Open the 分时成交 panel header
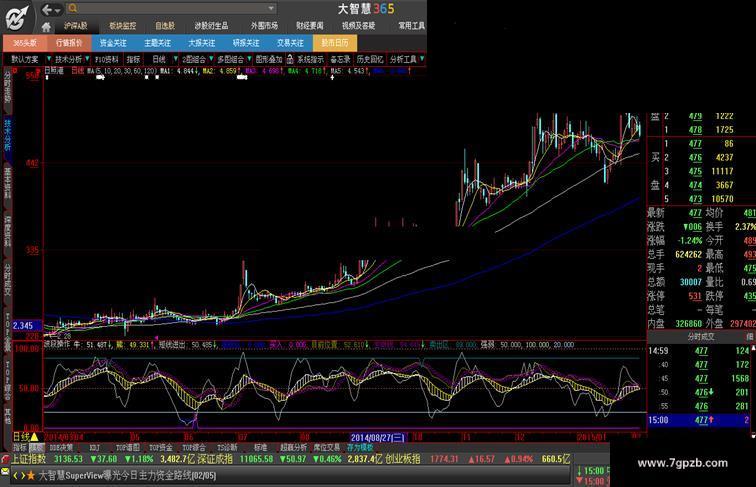 click(x=700, y=337)
